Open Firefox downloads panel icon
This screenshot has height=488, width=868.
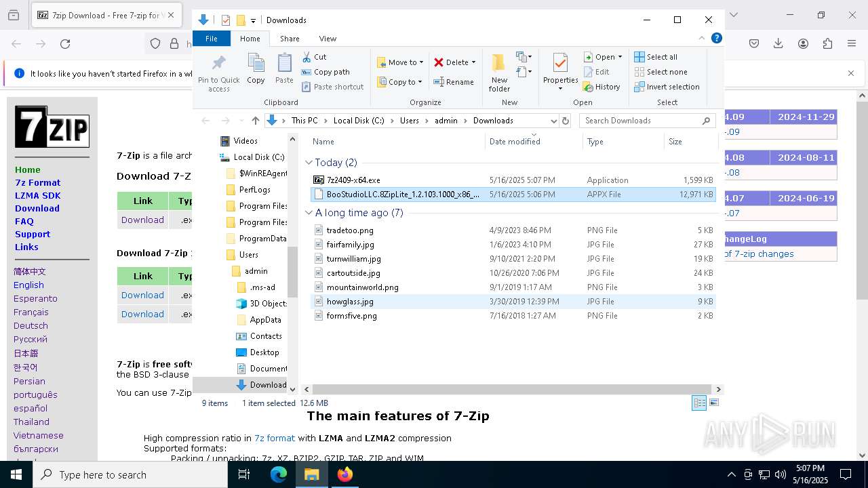pyautogui.click(x=778, y=44)
